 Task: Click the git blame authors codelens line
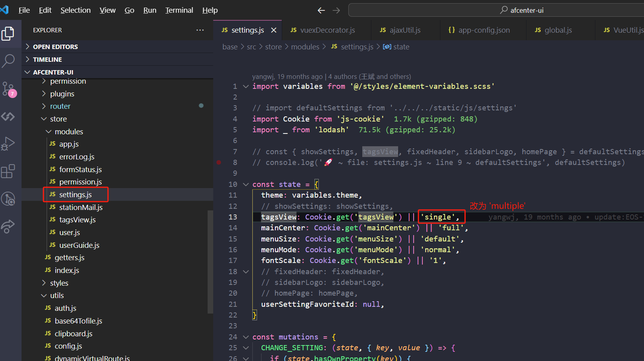pos(332,77)
